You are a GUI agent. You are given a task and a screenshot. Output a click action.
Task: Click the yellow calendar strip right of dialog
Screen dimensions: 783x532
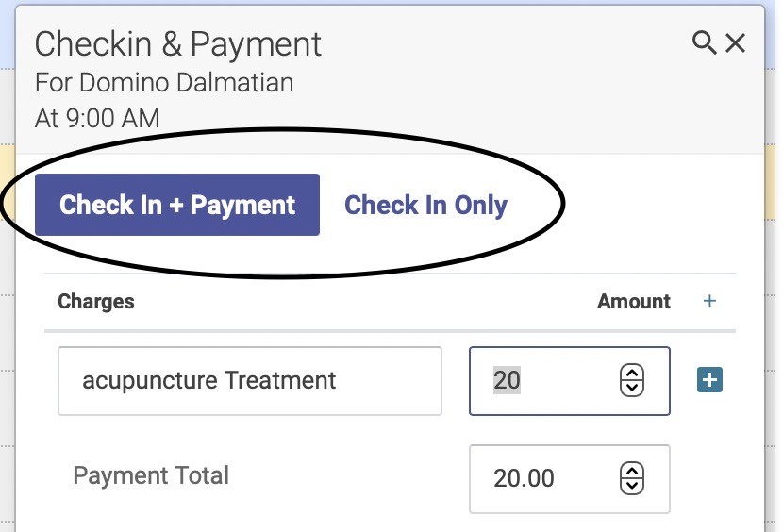pos(774,182)
